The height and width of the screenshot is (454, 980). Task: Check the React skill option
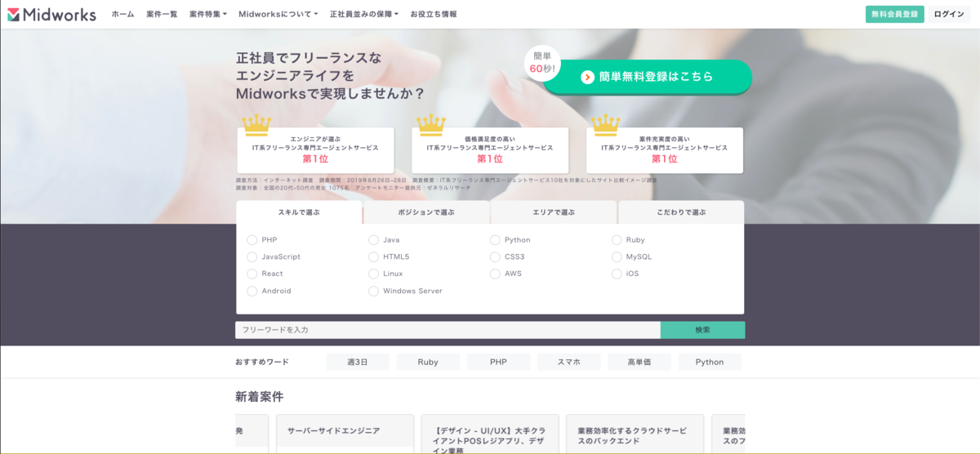(252, 274)
